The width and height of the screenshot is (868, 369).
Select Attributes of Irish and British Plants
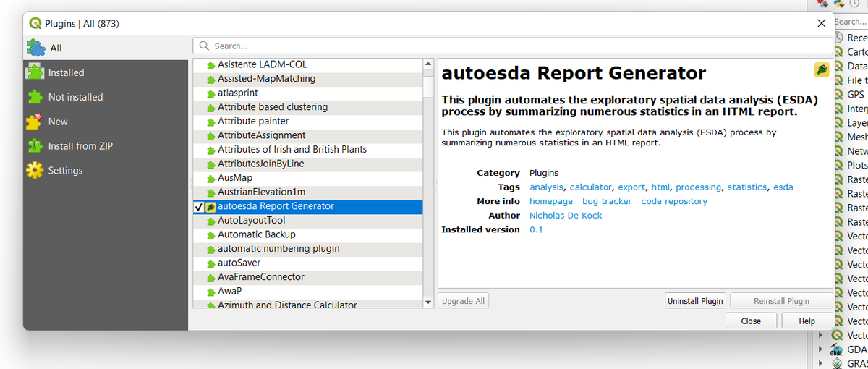308,150
